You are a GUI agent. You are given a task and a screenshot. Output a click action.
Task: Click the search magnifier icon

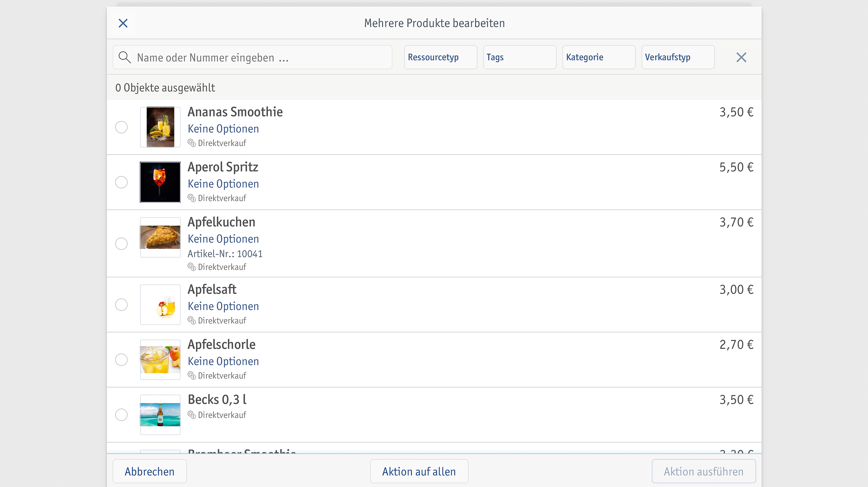click(x=125, y=57)
